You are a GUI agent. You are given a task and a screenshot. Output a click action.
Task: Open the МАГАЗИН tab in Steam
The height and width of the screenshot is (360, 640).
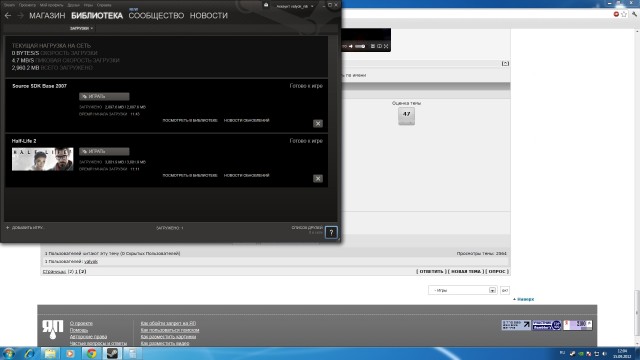coord(47,16)
